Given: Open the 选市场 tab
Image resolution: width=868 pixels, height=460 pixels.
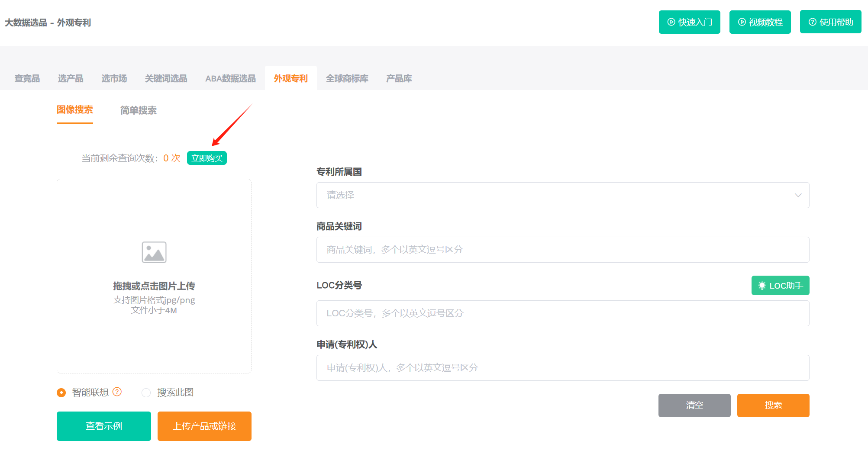Looking at the screenshot, I should 114,78.
